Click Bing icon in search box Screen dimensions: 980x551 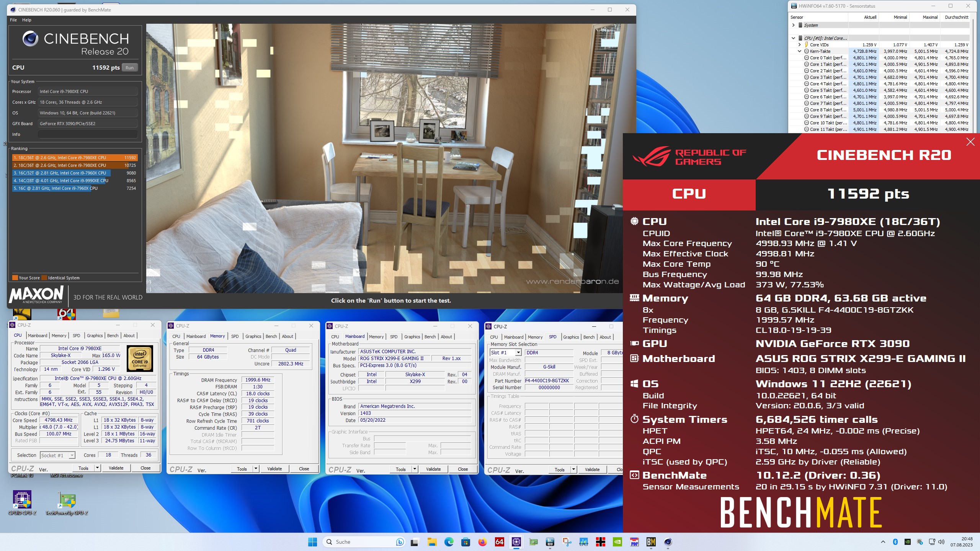pyautogui.click(x=400, y=542)
